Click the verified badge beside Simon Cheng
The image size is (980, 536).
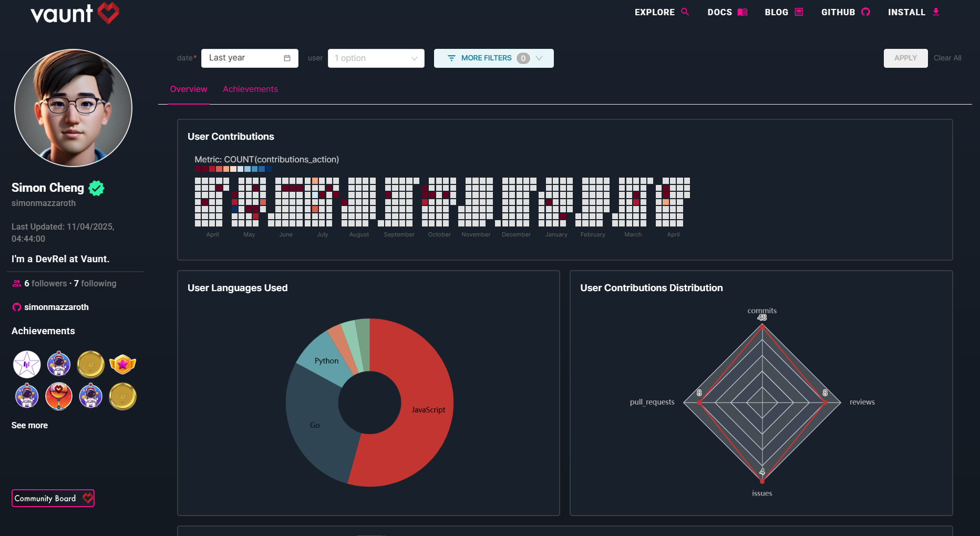96,188
